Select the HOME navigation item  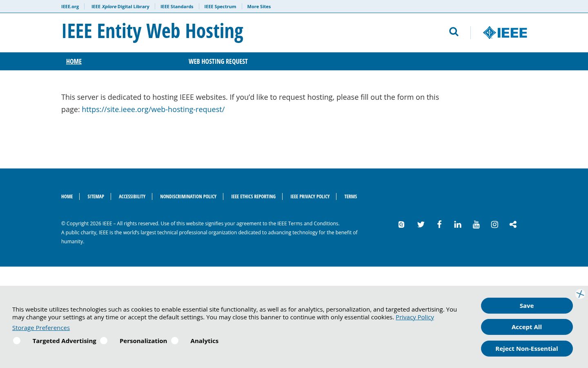74,61
